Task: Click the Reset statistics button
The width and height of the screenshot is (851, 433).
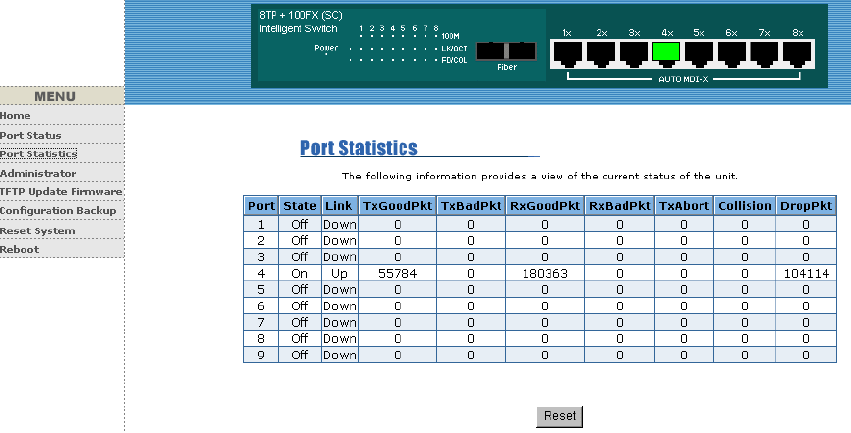Action: (560, 416)
